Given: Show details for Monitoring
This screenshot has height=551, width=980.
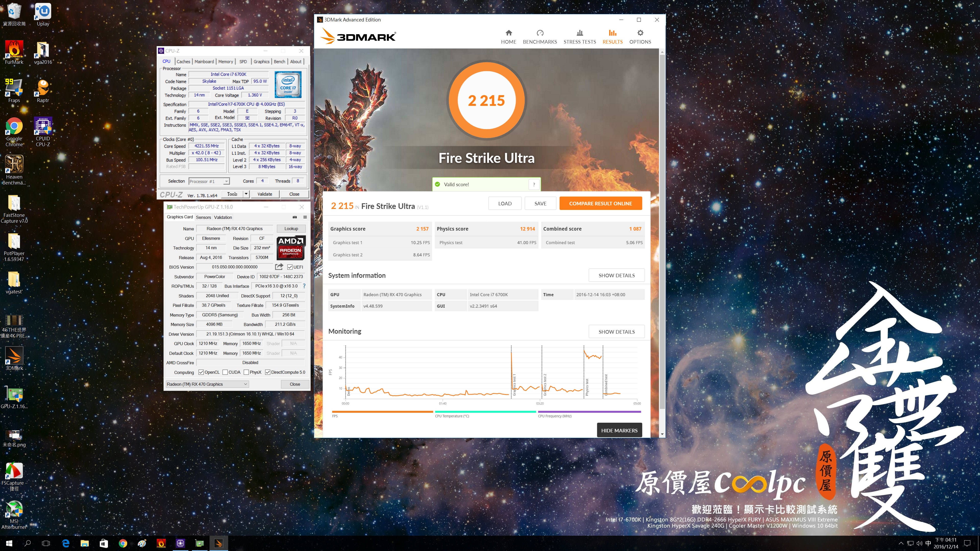Looking at the screenshot, I should [x=616, y=332].
